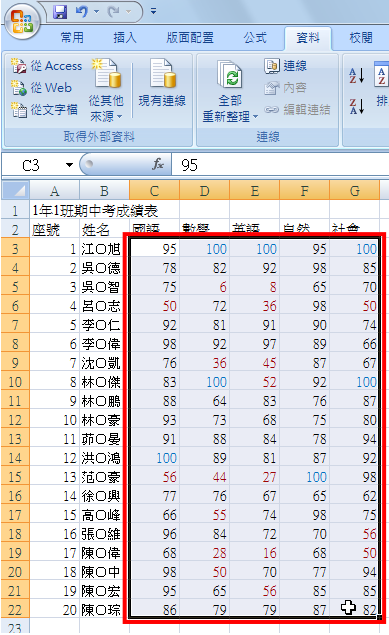This screenshot has width=389, height=635.
Task: Click the blue 100 in row 14
Action: 154,458
